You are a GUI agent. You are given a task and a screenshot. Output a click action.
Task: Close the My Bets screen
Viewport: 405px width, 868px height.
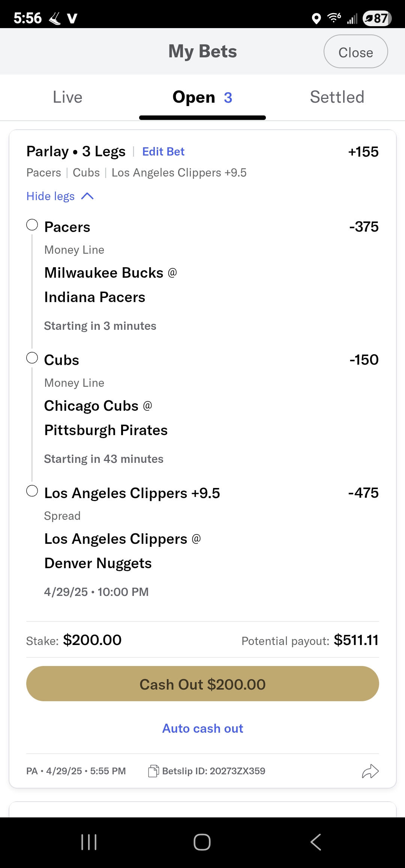coord(355,52)
